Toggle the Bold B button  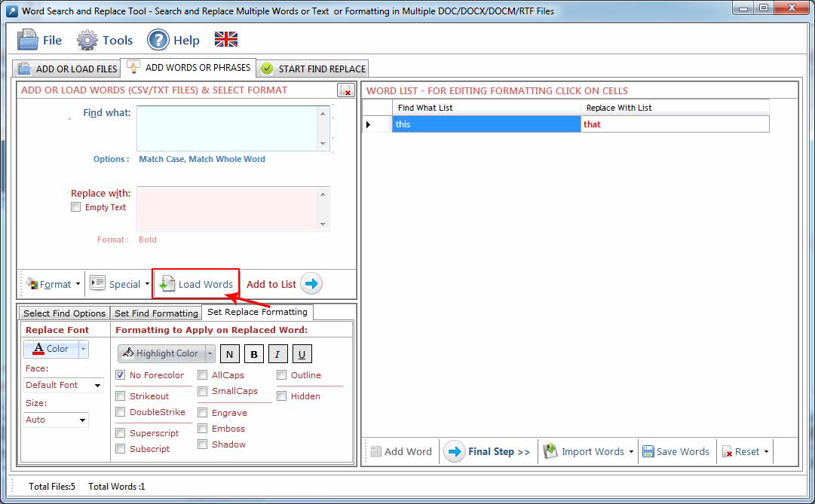[x=253, y=354]
